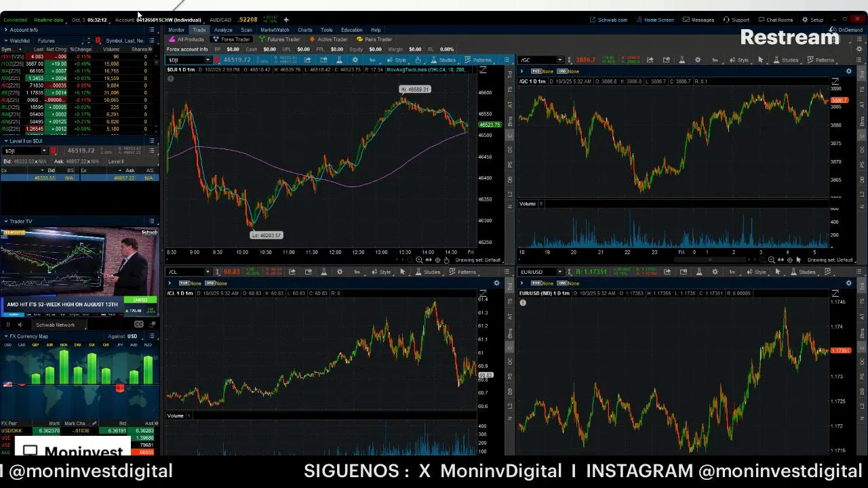Open the Scan tab
The image size is (868, 488).
click(246, 30)
